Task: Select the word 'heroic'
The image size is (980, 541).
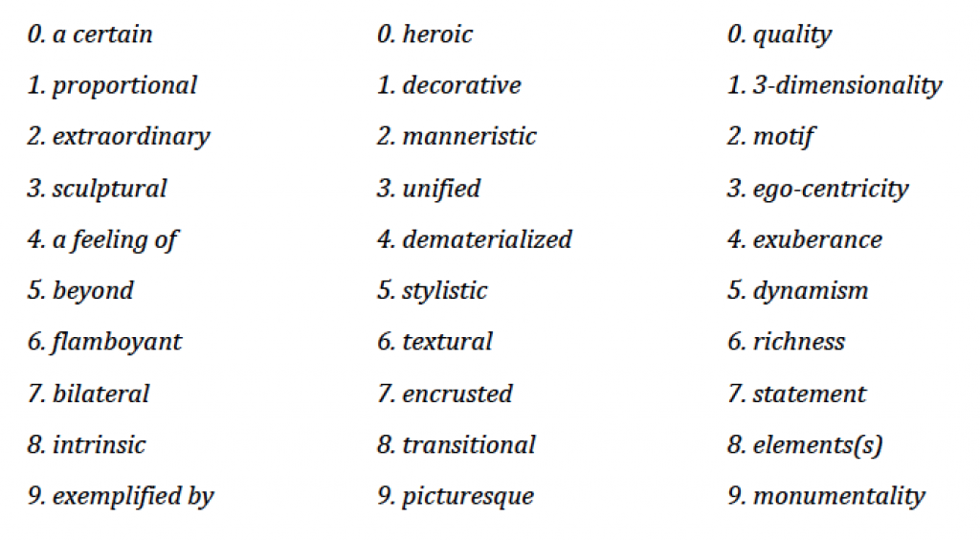Action: (x=437, y=34)
